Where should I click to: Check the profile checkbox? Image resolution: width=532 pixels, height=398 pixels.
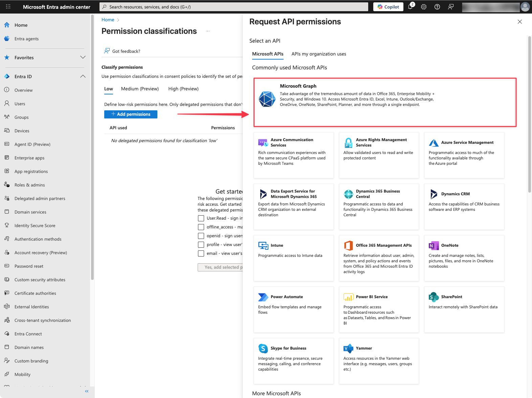[x=201, y=245]
